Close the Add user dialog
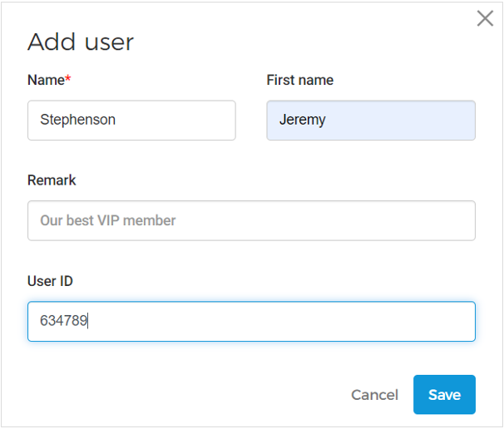 [485, 18]
